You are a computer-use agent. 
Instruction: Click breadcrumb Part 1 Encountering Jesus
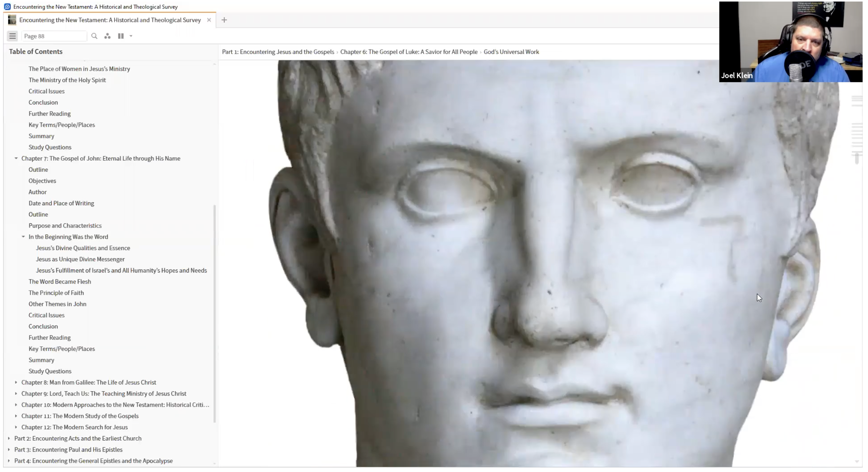(x=278, y=52)
